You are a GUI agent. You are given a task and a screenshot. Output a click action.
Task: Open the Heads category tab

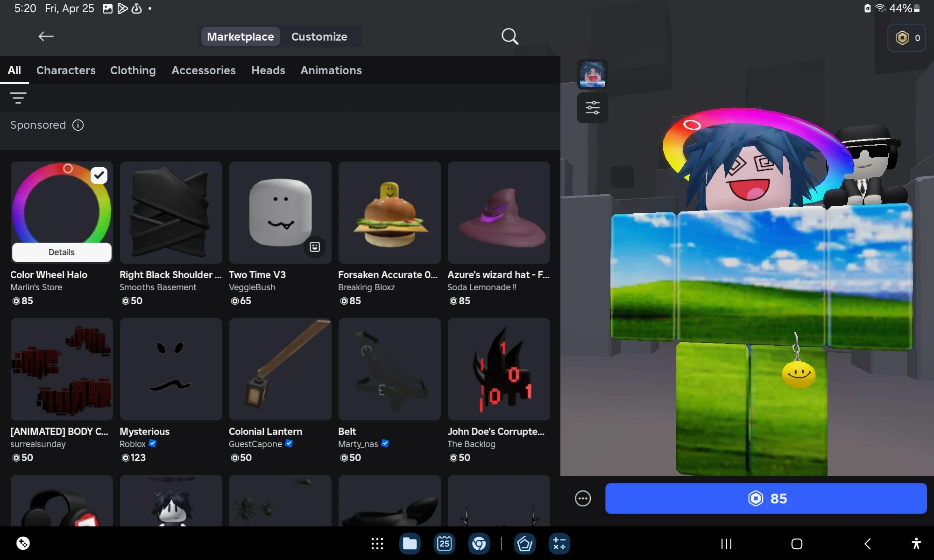pos(268,70)
